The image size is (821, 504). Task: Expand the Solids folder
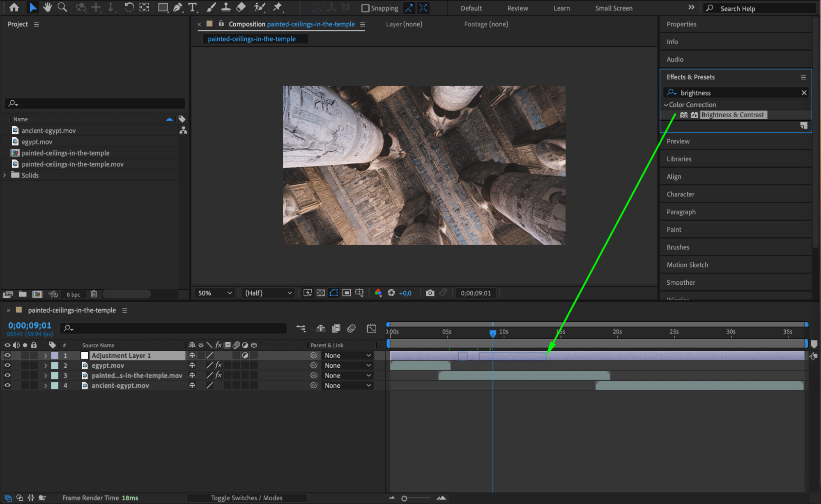coord(5,175)
